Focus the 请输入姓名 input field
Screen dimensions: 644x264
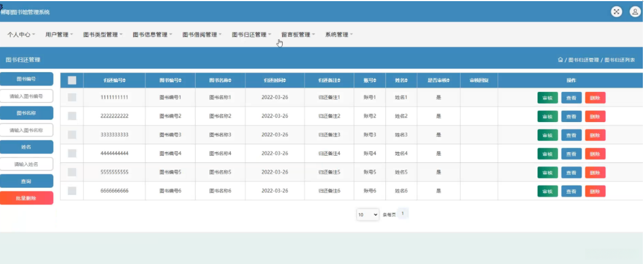[x=26, y=164]
